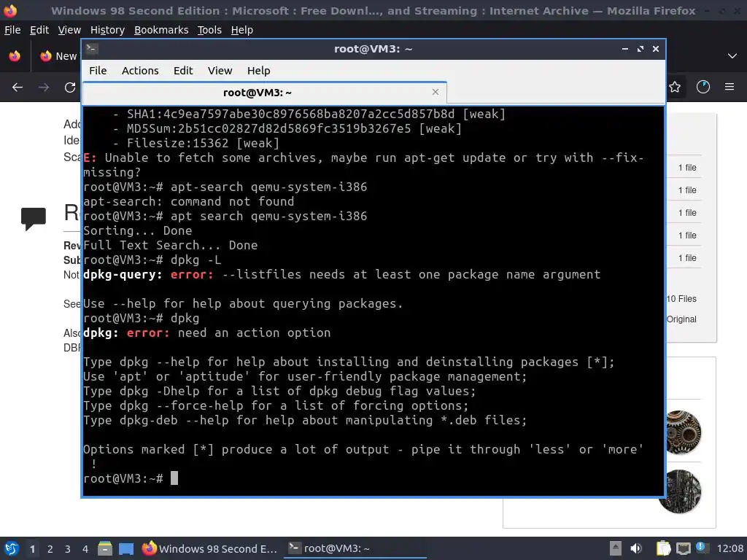This screenshot has height=560, width=747.
Task: Open the application launcher menu in the taskbar
Action: pyautogui.click(x=12, y=548)
